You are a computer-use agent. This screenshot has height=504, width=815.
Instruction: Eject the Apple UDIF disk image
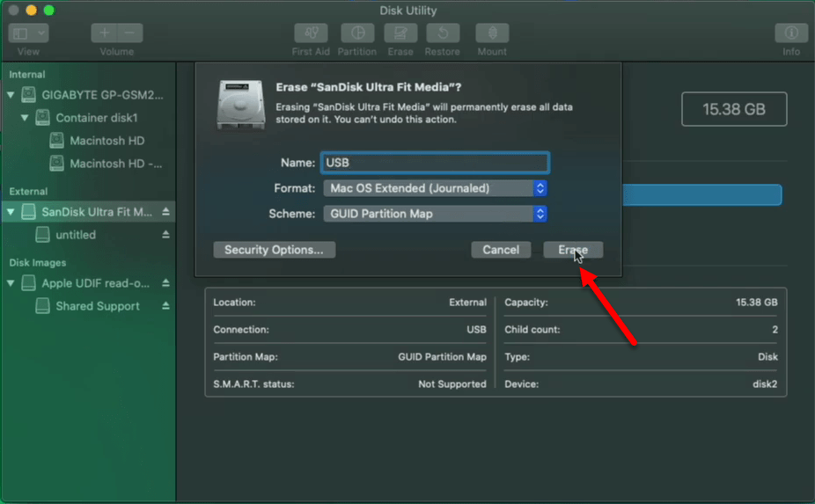165,283
